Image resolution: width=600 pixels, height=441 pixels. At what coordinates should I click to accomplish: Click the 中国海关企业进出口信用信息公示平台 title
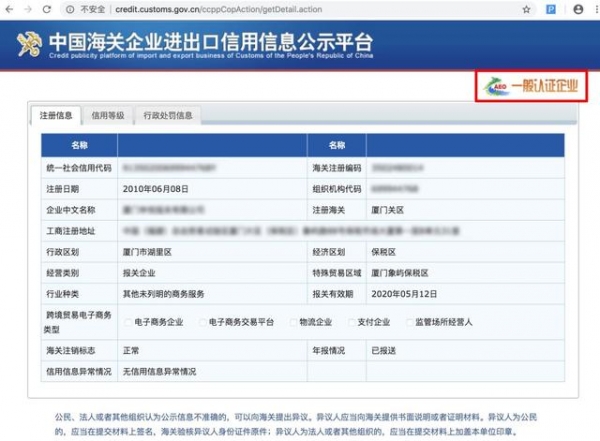point(208,42)
